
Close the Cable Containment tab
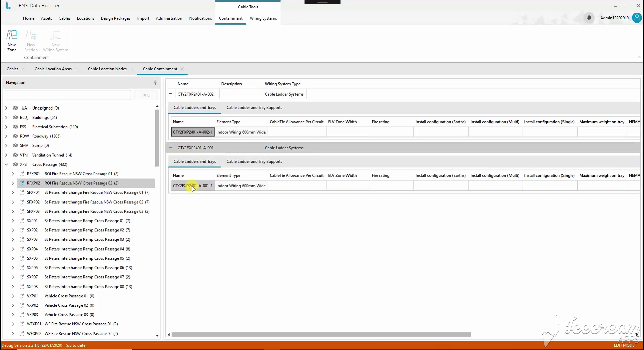tap(182, 69)
